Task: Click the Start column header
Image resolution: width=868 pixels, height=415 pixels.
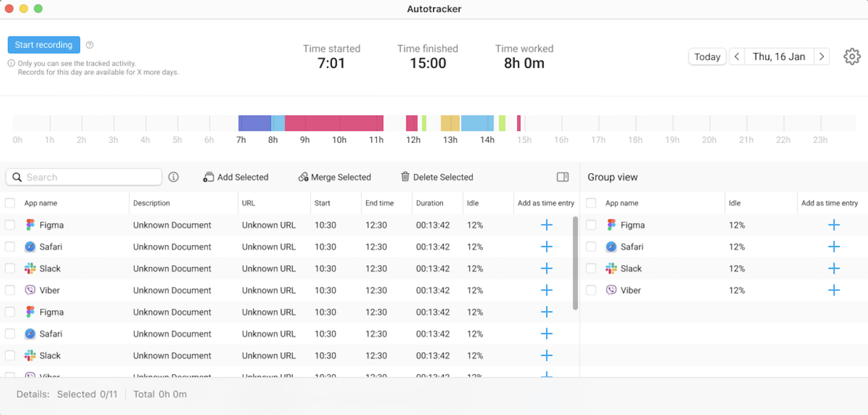Action: (x=322, y=203)
